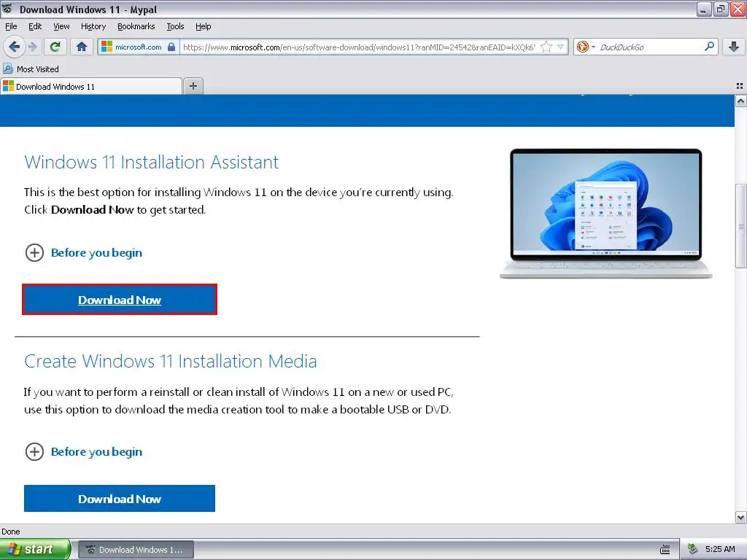747x560 pixels.
Task: Click the vertical scrollbar thumb
Action: point(740,225)
